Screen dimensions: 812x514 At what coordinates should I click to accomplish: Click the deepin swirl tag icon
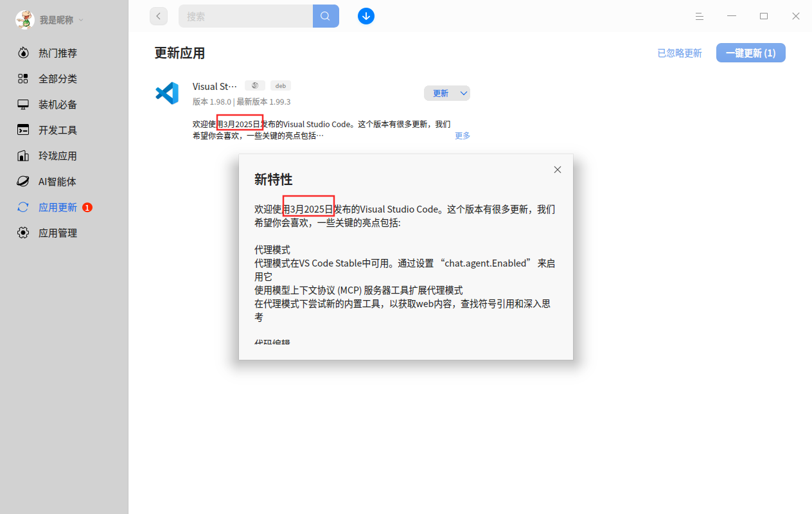[255, 85]
